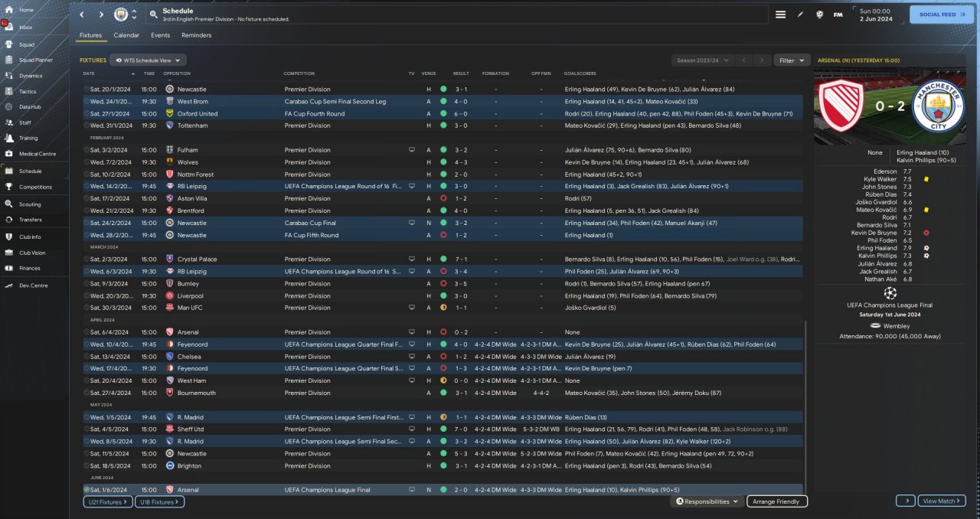Open the Inbox sidebar icon
980x519 pixels.
point(9,27)
